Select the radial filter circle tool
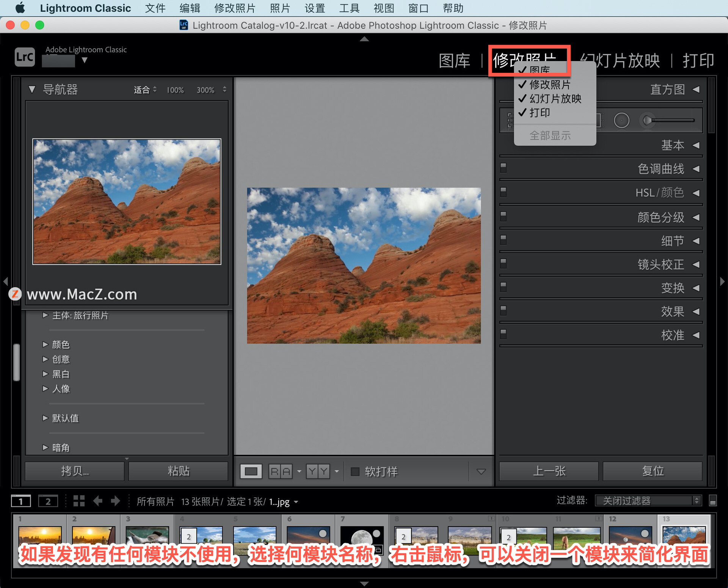Image resolution: width=728 pixels, height=588 pixels. pyautogui.click(x=621, y=121)
